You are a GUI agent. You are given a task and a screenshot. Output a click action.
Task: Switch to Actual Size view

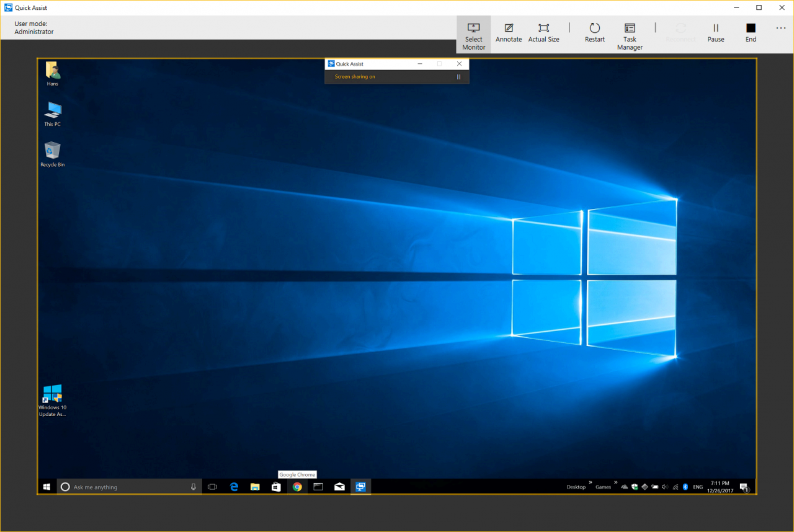click(543, 34)
